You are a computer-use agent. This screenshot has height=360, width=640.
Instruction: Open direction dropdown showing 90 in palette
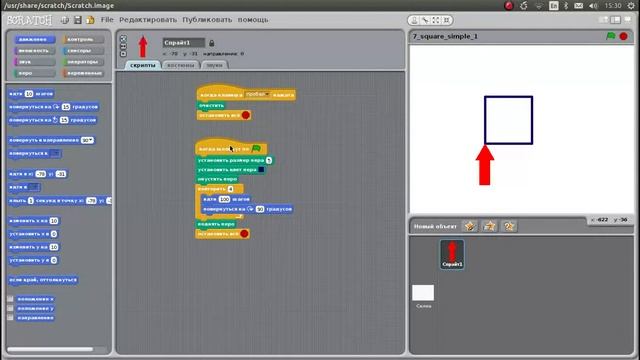click(x=87, y=140)
